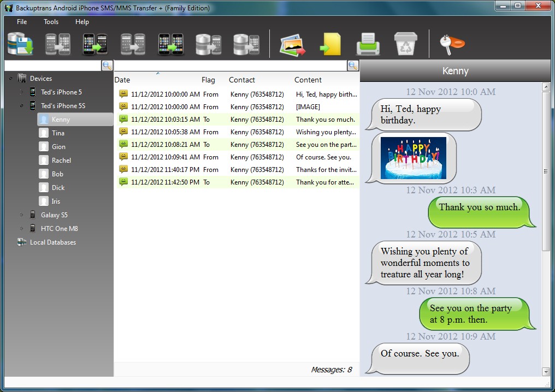This screenshot has width=555, height=392.
Task: Expand the HTC One M8 node
Action: 21,229
